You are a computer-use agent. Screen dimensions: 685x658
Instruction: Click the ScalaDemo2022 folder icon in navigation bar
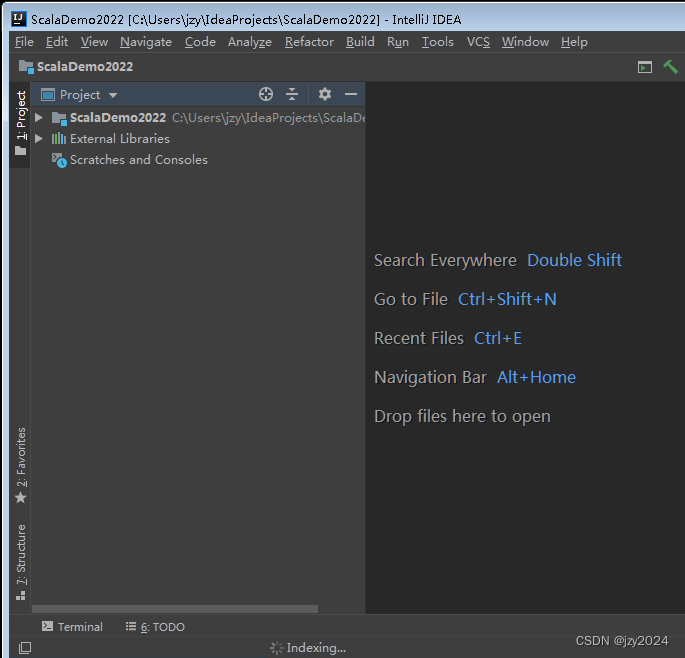pyautogui.click(x=26, y=67)
